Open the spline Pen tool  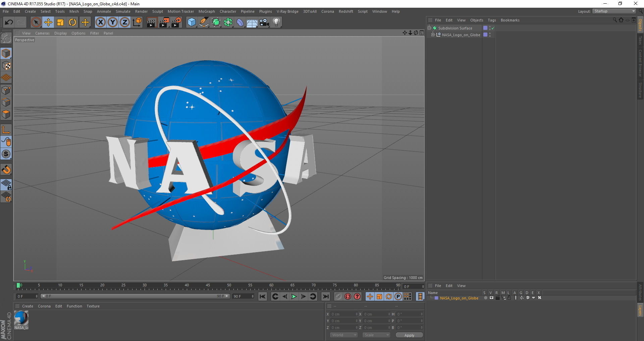click(204, 22)
